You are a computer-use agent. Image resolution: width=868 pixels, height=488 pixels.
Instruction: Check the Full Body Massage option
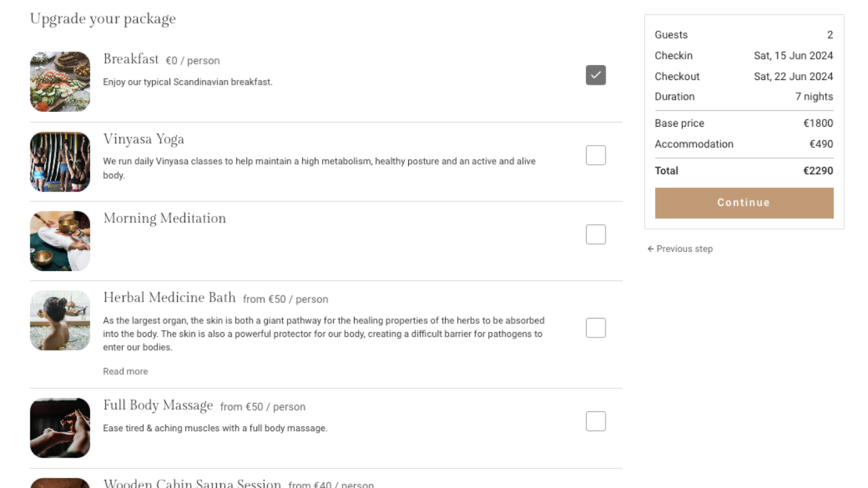coord(595,422)
